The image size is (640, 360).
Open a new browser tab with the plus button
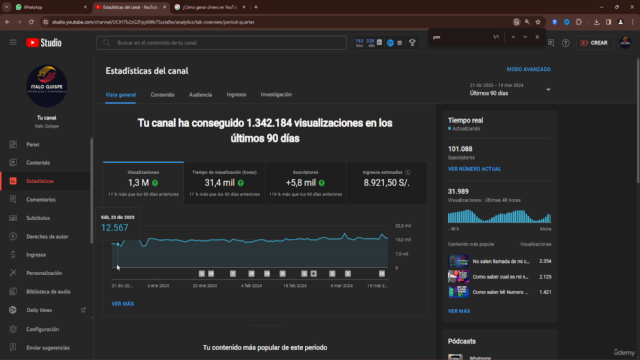tap(256, 7)
